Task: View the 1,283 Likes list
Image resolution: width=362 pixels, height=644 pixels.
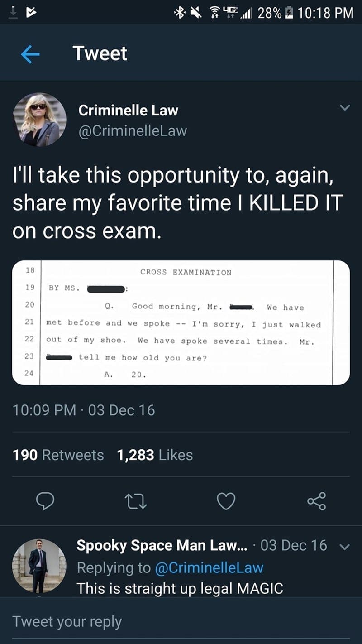Action: pyautogui.click(x=155, y=455)
